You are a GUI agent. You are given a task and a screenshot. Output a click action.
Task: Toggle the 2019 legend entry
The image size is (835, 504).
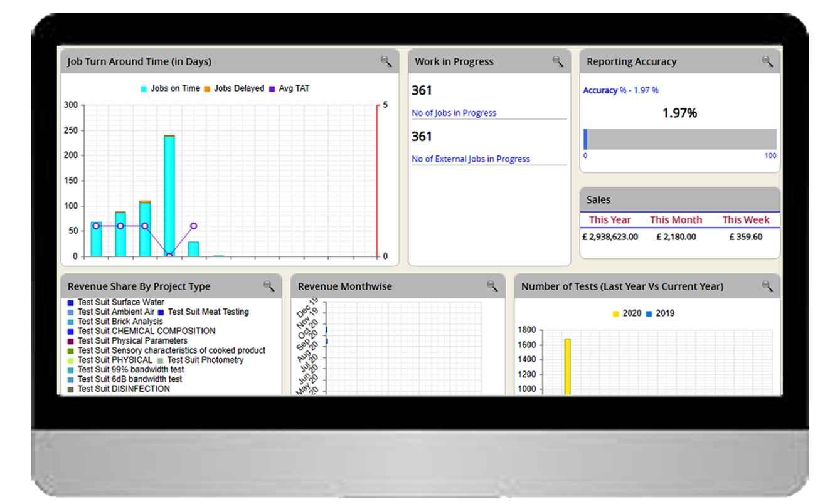[660, 313]
